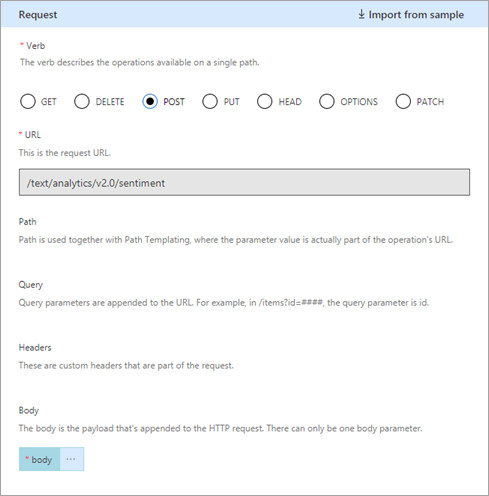
Task: Click the request URL input field
Action: coord(244,182)
